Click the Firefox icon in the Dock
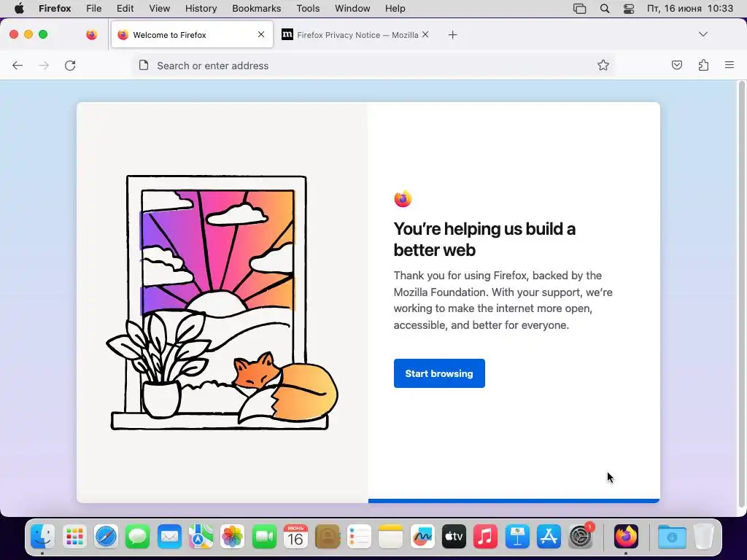Image resolution: width=747 pixels, height=560 pixels. pos(625,537)
